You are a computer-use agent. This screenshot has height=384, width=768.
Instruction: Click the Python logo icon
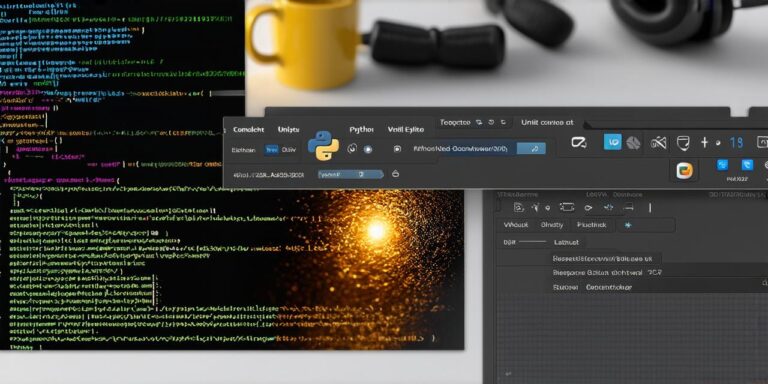tap(323, 145)
